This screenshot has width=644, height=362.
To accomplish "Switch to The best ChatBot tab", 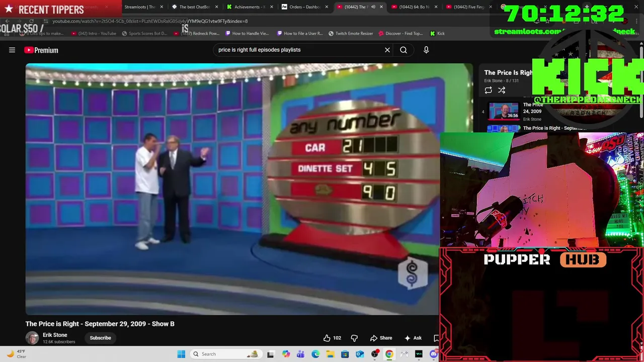I will point(194,7).
